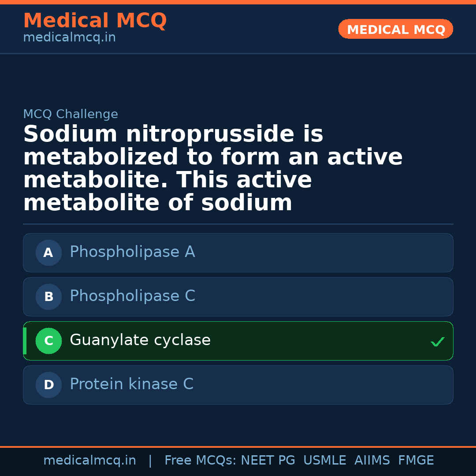Click the MCQ Challenge label
The width and height of the screenshot is (476, 476).
(x=71, y=115)
